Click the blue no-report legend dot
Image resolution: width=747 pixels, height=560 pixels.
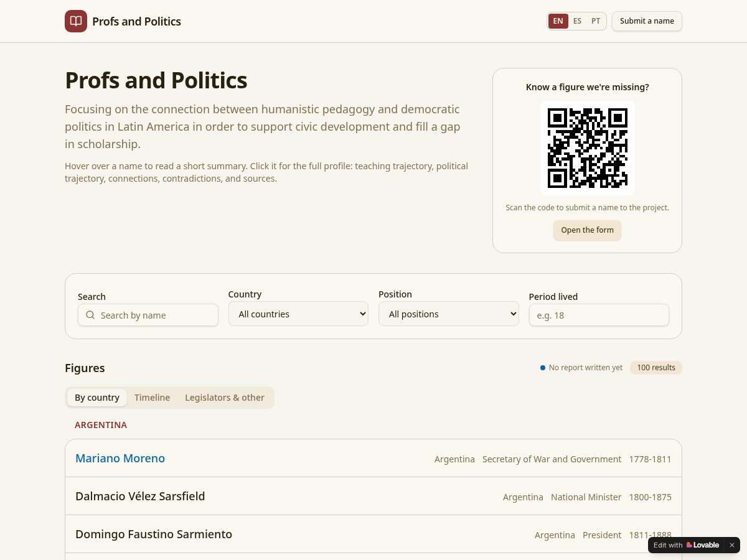(543, 368)
